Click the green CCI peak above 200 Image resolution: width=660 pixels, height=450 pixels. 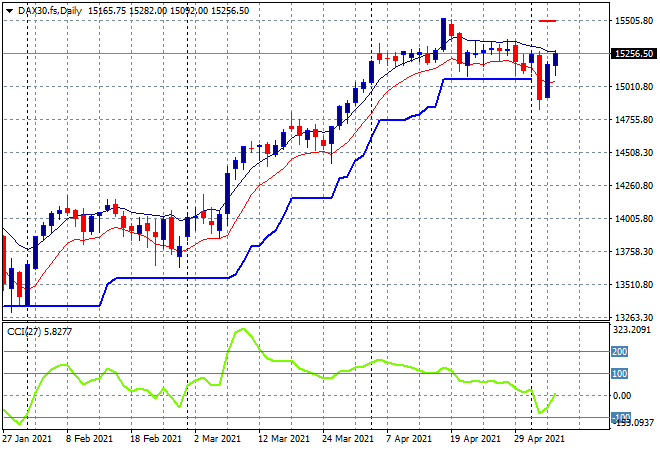coord(242,330)
